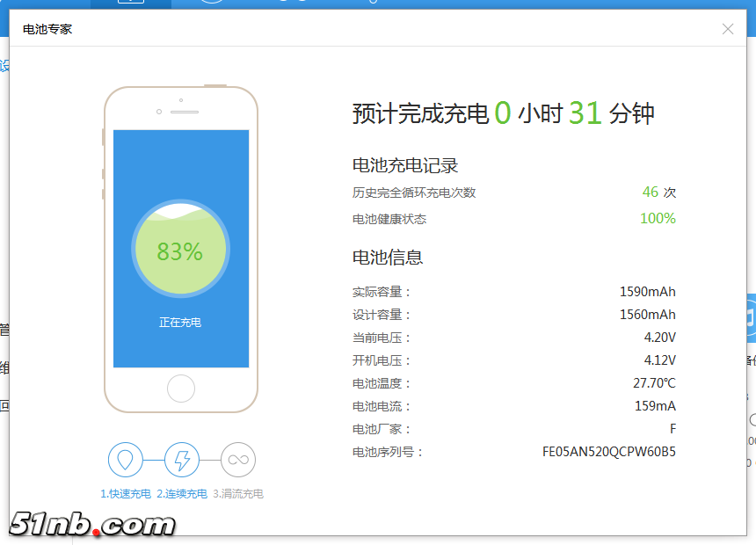Image resolution: width=756 pixels, height=545 pixels.
Task: Click the 46 次 charge cycle count
Action: coord(658,193)
